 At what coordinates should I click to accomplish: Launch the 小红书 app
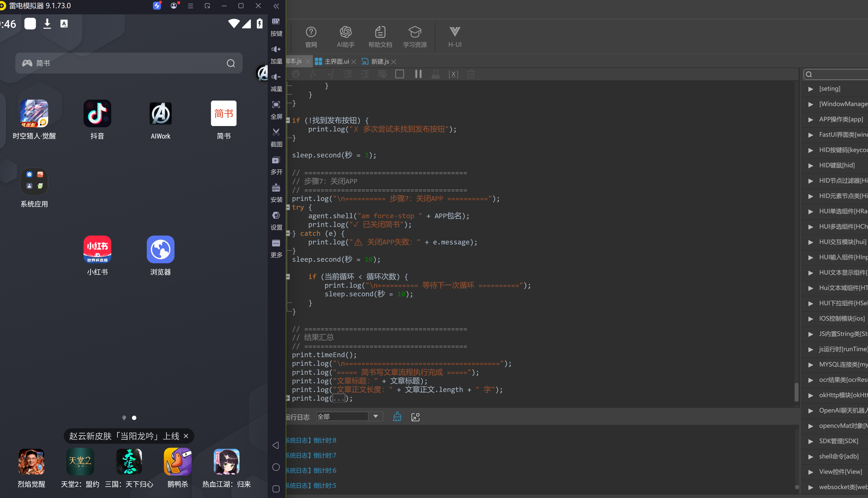97,256
